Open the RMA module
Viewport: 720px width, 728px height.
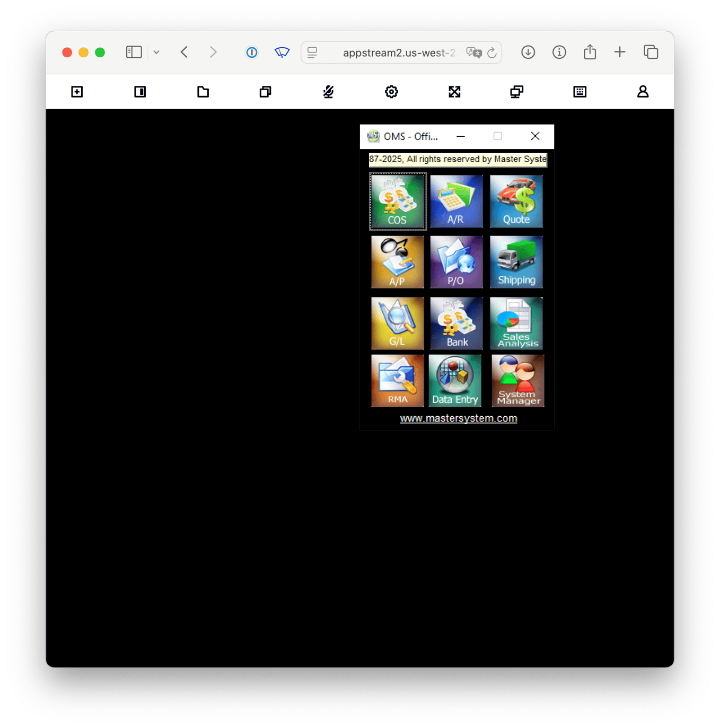pos(397,380)
